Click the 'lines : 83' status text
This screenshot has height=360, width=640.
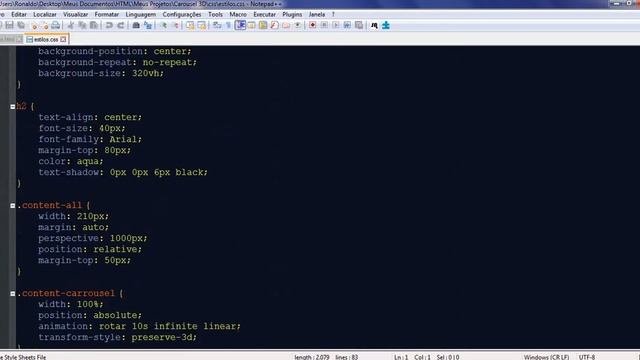coord(347,357)
